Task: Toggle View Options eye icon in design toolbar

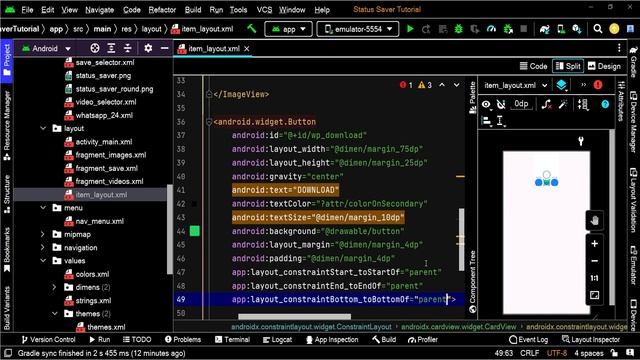Action: click(486, 104)
